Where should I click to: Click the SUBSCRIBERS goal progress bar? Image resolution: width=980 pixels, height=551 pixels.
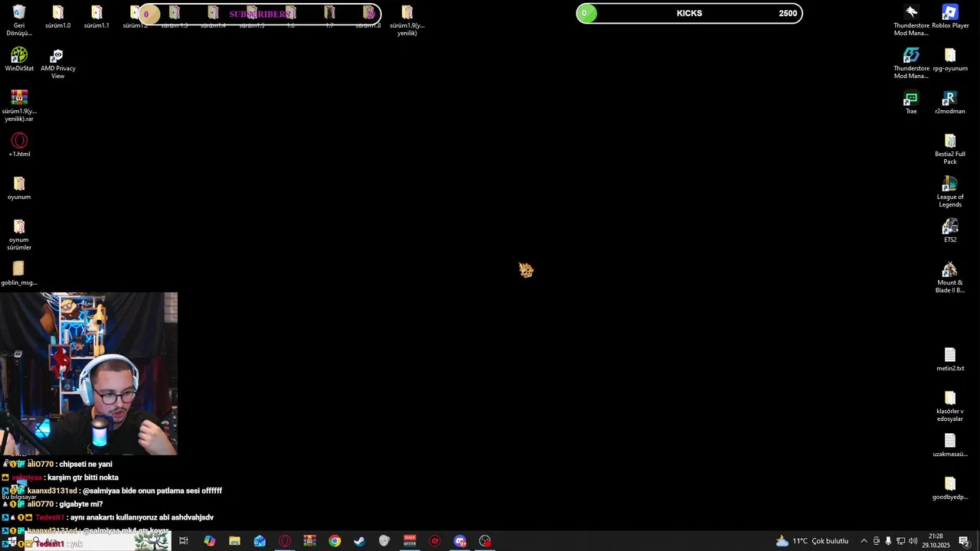tap(260, 14)
